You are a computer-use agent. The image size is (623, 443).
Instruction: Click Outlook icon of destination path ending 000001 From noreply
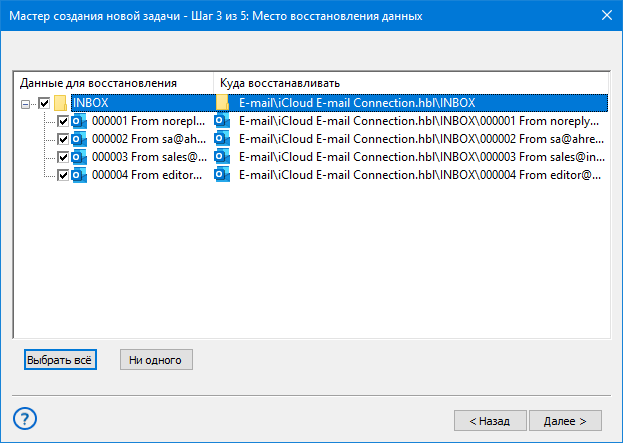click(x=222, y=121)
